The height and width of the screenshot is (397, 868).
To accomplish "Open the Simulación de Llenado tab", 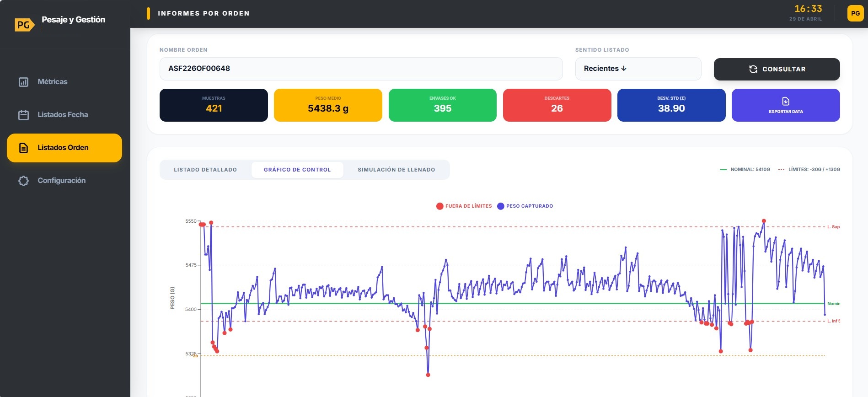I will [396, 170].
